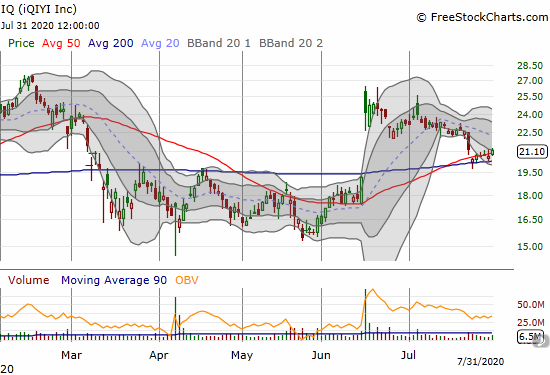Click the 25.0M volume axis label
The image size is (550, 375).
(x=531, y=322)
